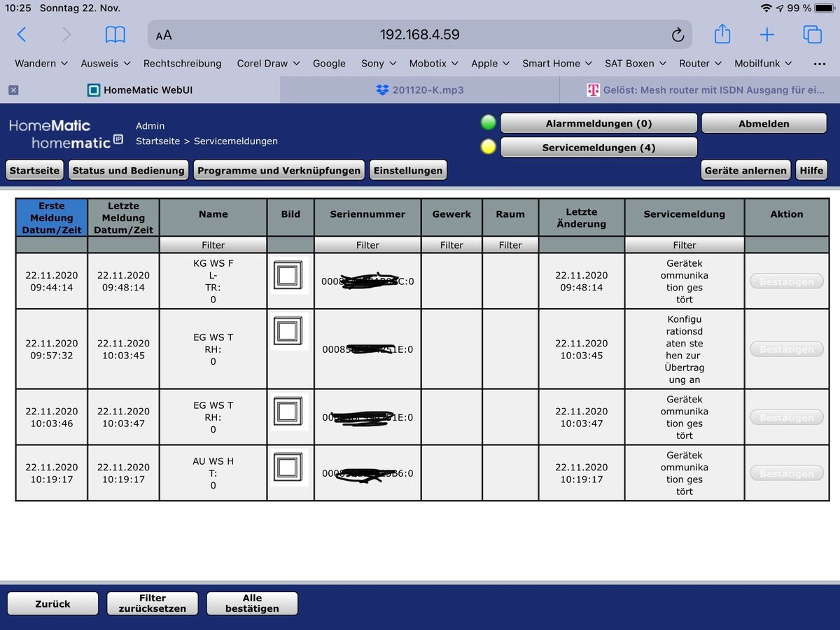Viewport: 840px width, 630px height.
Task: Click Alle bestätigen button
Action: click(252, 603)
